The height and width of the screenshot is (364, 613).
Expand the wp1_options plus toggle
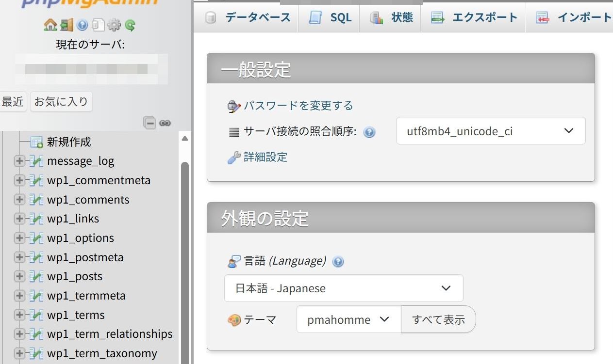[19, 238]
